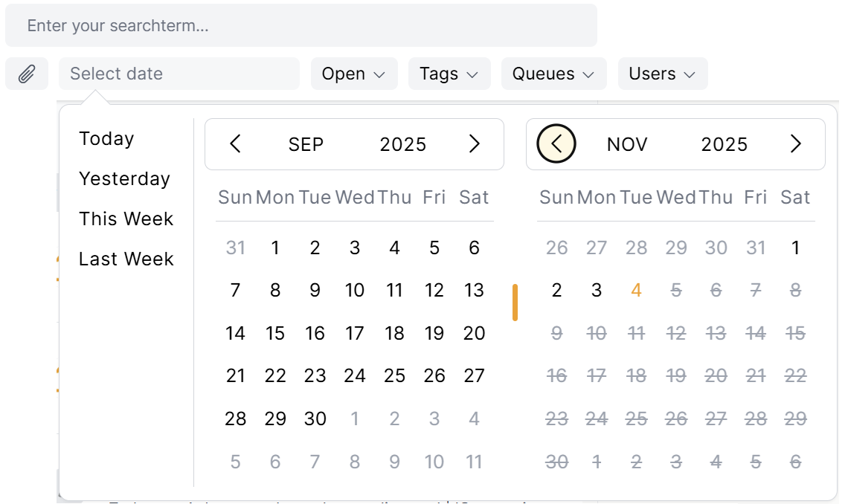The width and height of the screenshot is (845, 504).
Task: Click the search term input field
Action: click(x=301, y=25)
